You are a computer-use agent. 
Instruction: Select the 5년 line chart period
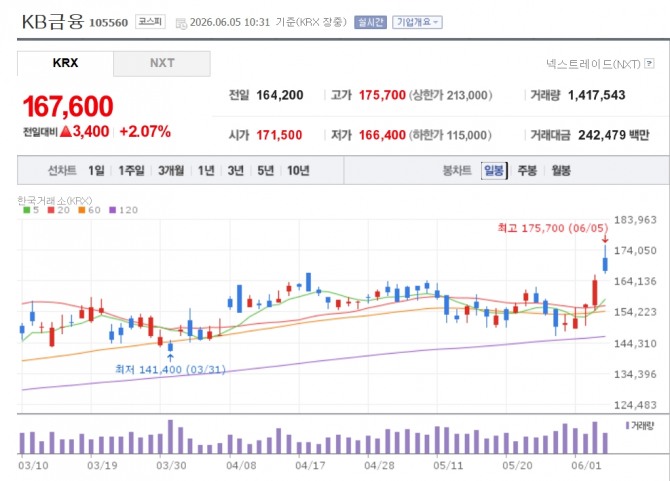pos(265,171)
